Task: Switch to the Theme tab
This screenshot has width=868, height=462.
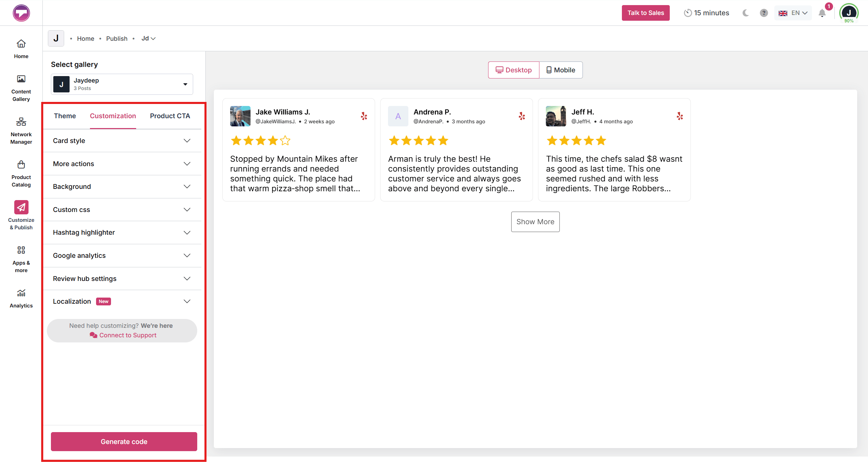Action: tap(65, 116)
